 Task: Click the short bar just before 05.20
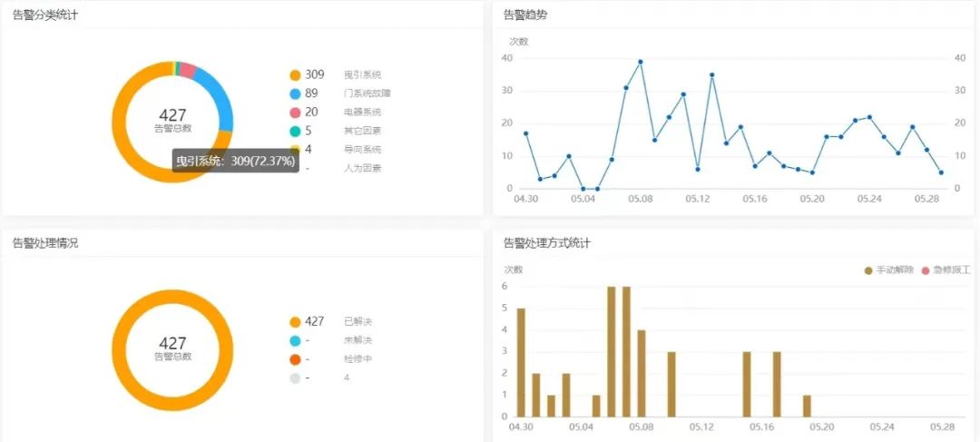(x=807, y=406)
